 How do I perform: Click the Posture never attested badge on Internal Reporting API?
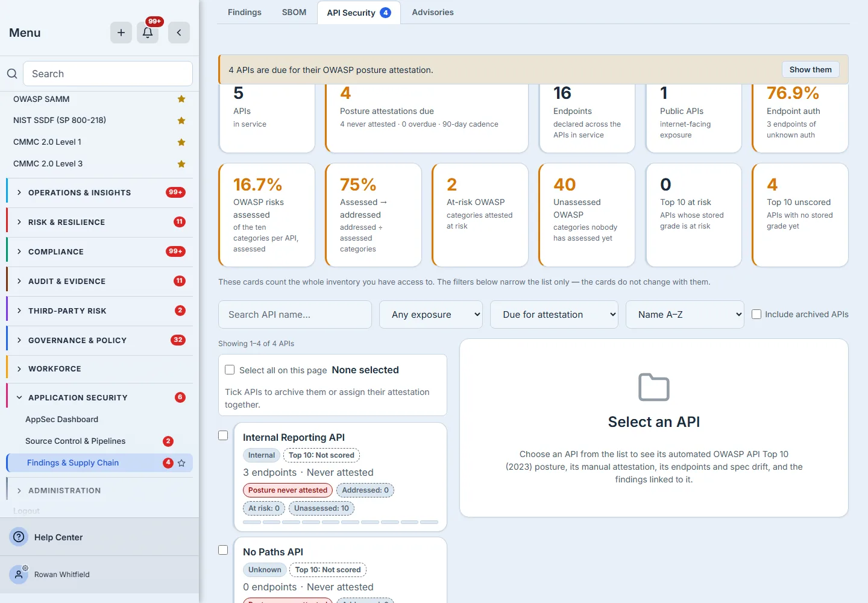point(288,490)
